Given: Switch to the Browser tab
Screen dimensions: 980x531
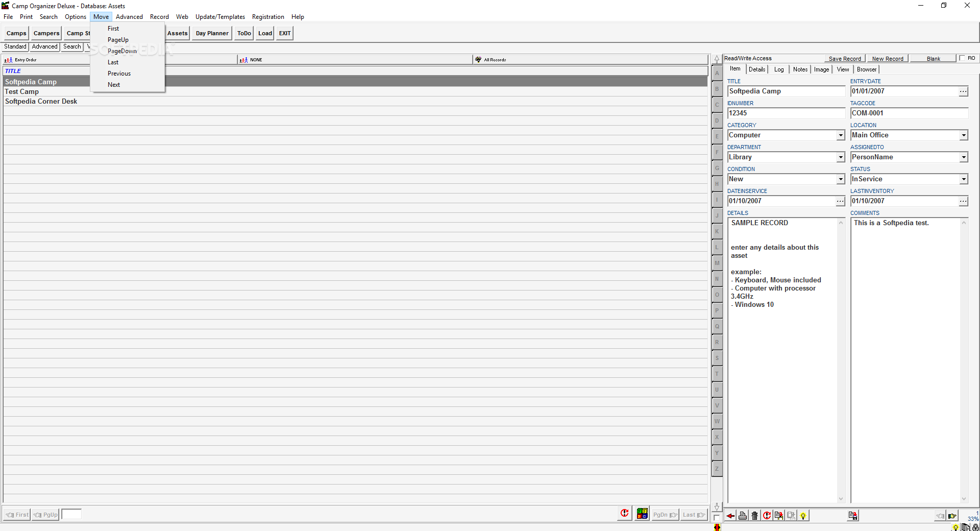Looking at the screenshot, I should pyautogui.click(x=867, y=69).
